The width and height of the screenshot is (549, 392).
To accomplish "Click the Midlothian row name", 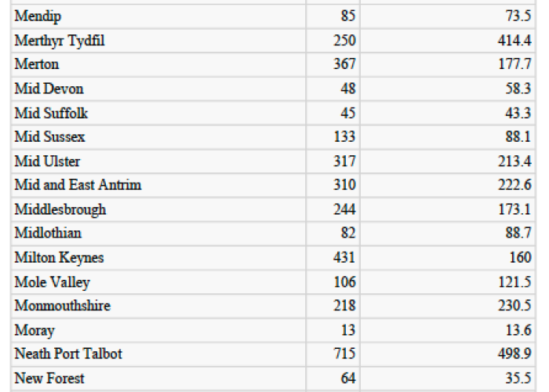I will point(158,234).
